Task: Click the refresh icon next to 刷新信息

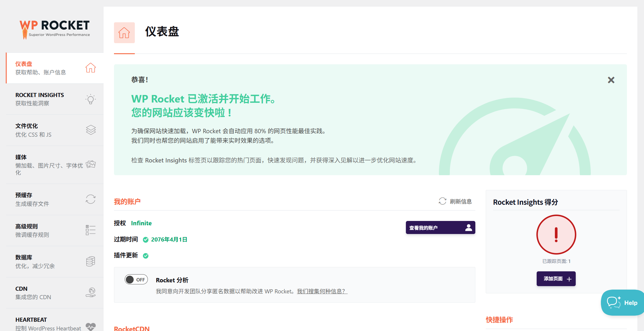Action: 442,201
